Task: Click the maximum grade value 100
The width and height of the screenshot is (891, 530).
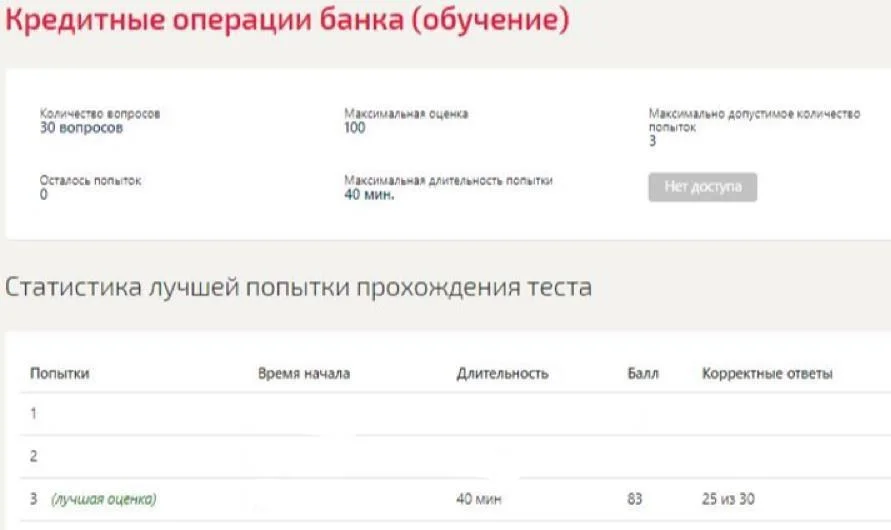Action: click(355, 128)
